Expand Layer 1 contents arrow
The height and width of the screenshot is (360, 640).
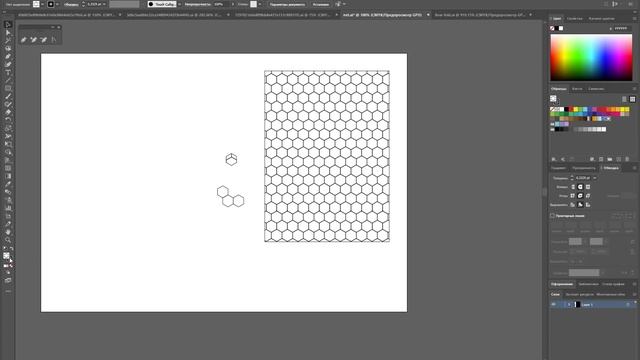tap(569, 304)
